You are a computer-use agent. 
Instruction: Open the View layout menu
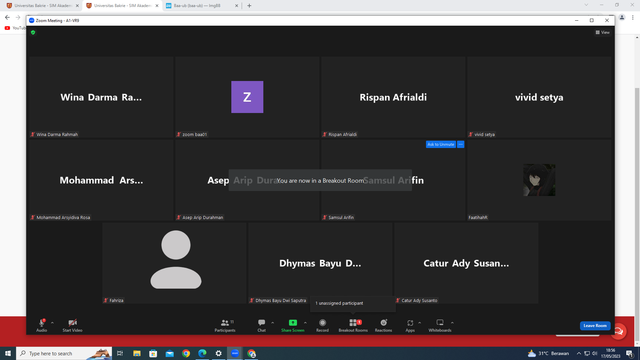pyautogui.click(x=602, y=32)
